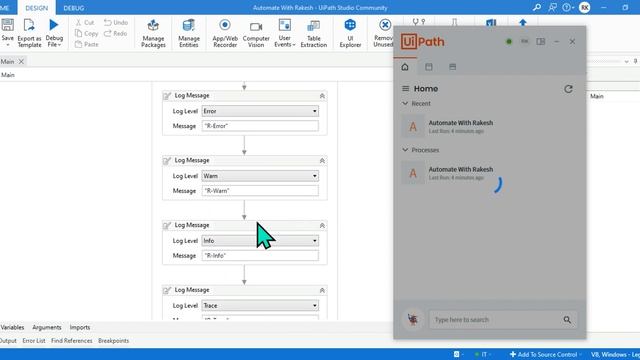Click the status bar icon left of IT
The height and width of the screenshot is (360, 640).
coord(457,354)
